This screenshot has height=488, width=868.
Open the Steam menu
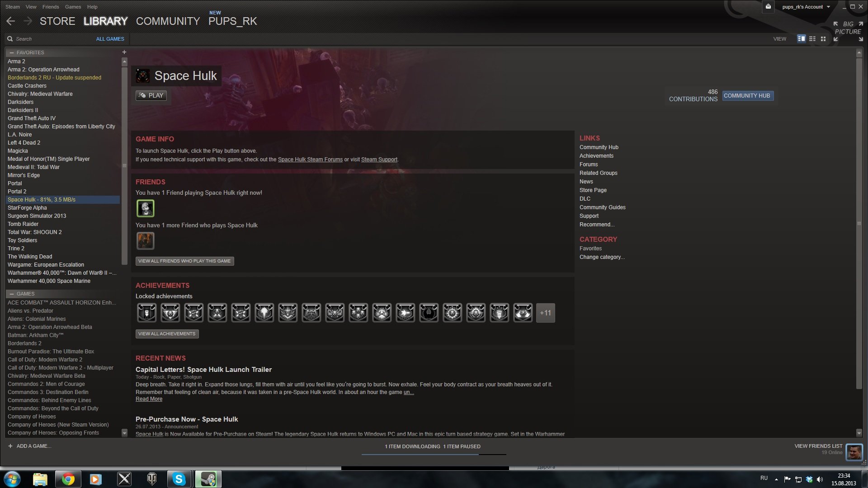click(x=13, y=7)
